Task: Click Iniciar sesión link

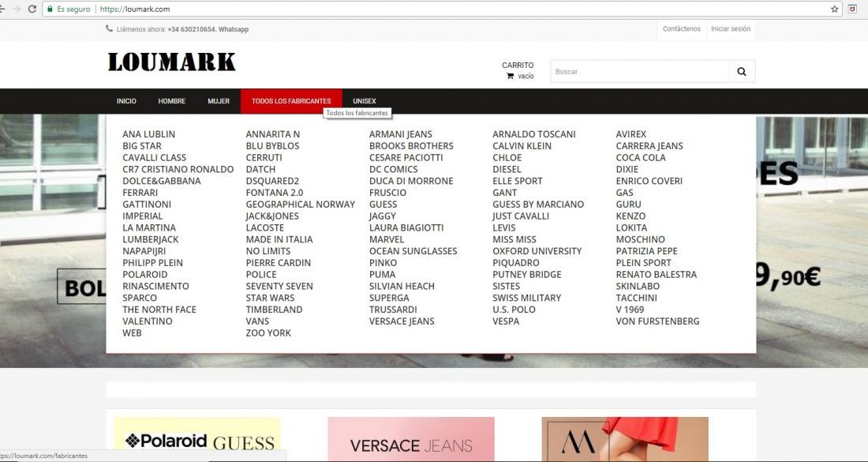Action: click(731, 28)
